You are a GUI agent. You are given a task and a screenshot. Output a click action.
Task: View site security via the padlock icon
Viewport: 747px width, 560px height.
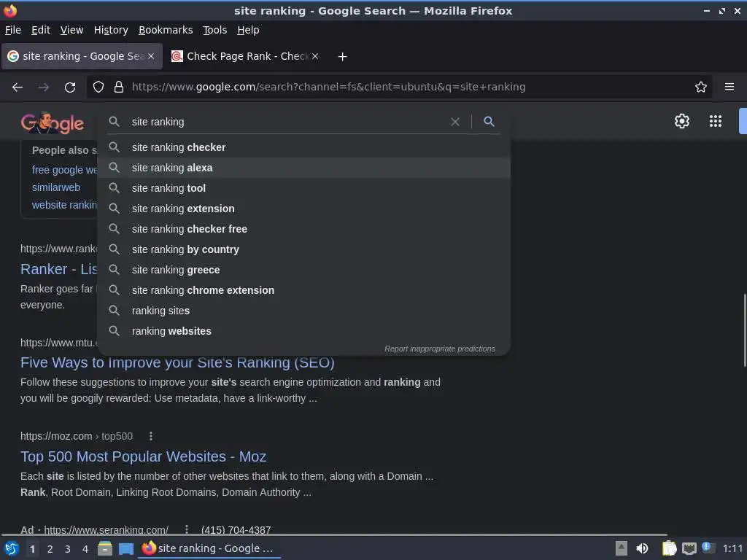[119, 87]
